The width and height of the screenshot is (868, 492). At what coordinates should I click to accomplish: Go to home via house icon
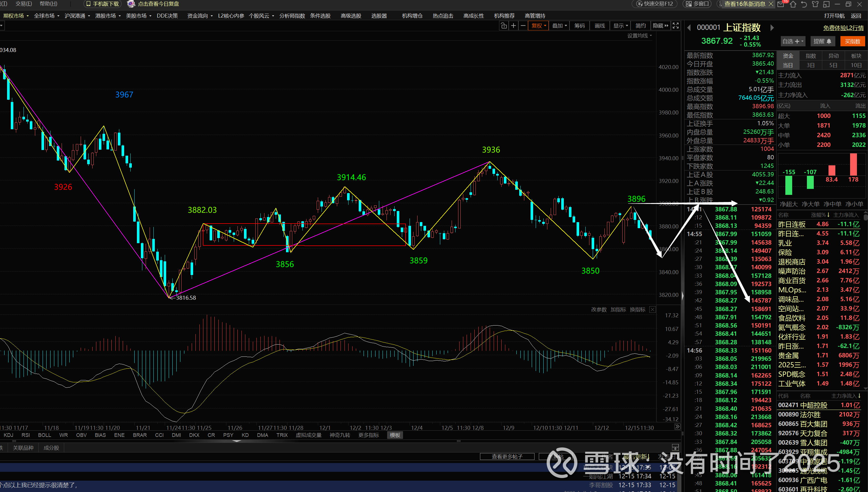tap(793, 4)
